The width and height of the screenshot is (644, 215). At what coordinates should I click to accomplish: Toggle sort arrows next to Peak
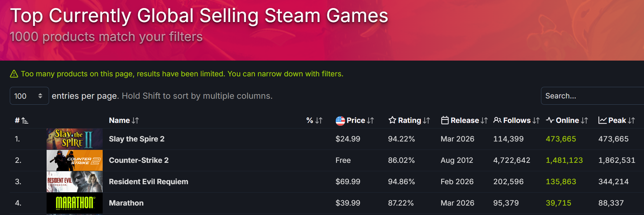coord(631,120)
